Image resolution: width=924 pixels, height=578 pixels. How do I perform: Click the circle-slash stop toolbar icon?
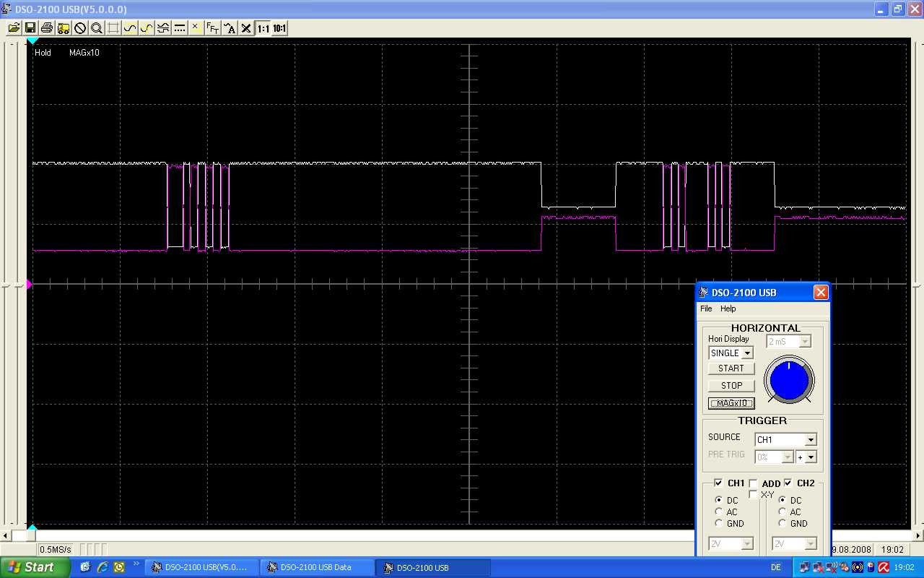tap(80, 28)
